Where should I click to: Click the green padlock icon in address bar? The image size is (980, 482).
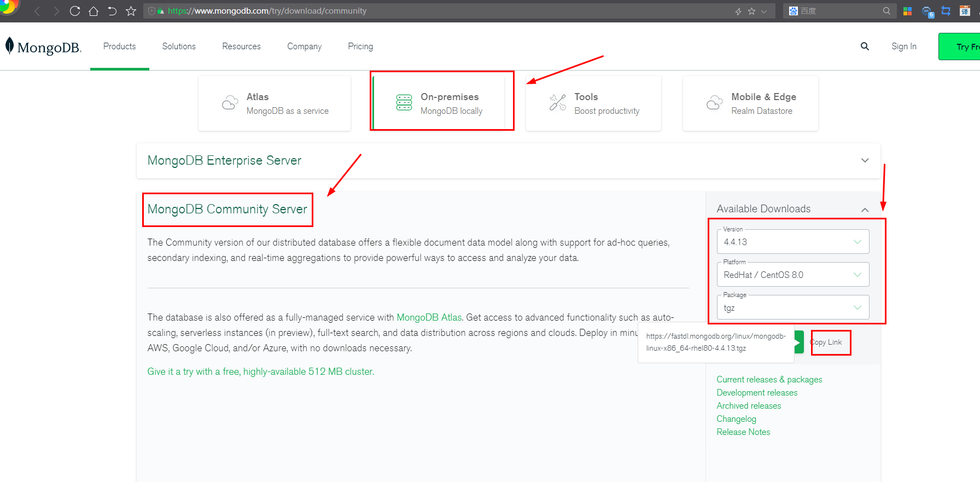161,11
